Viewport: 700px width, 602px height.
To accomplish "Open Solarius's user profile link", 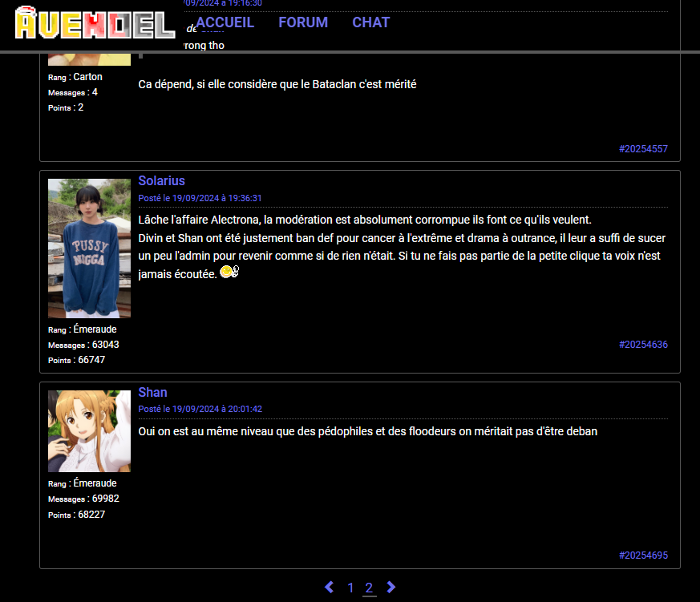I will click(161, 181).
